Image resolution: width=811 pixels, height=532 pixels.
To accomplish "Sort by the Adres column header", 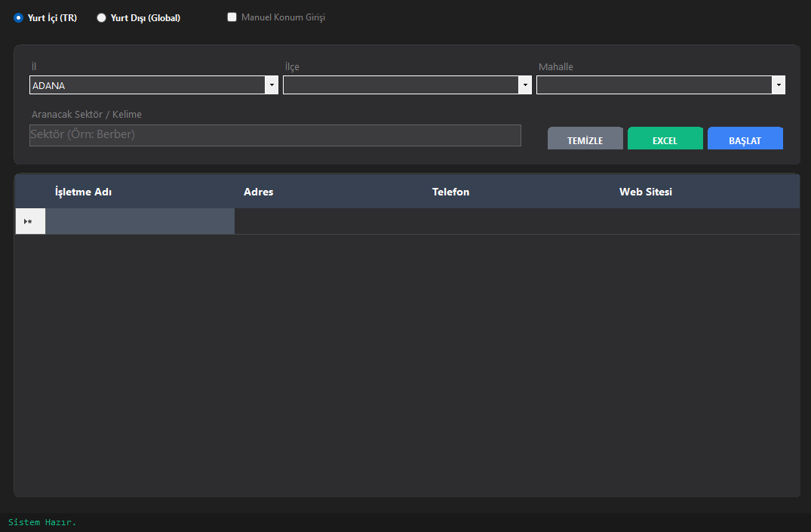I will [x=328, y=192].
